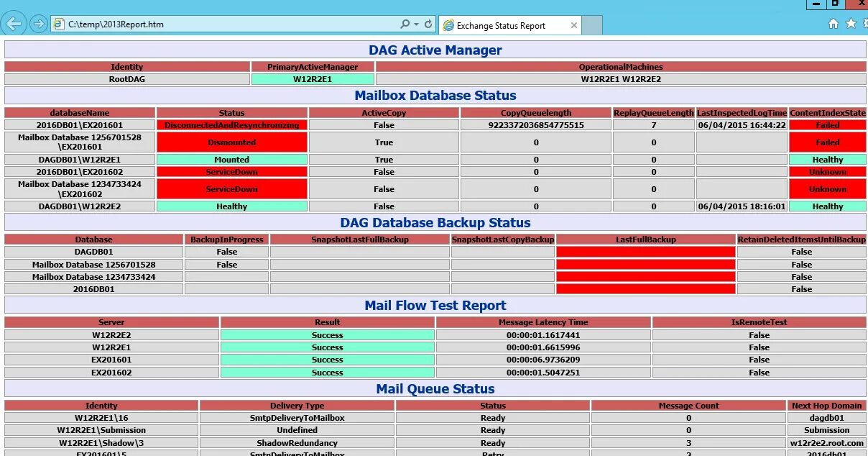Click Mail Flow Test Report heading

(435, 305)
